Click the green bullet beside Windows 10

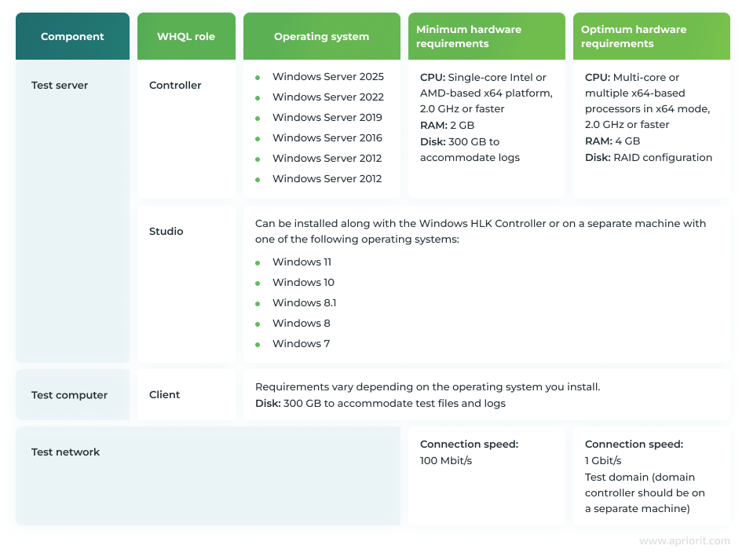click(x=258, y=284)
